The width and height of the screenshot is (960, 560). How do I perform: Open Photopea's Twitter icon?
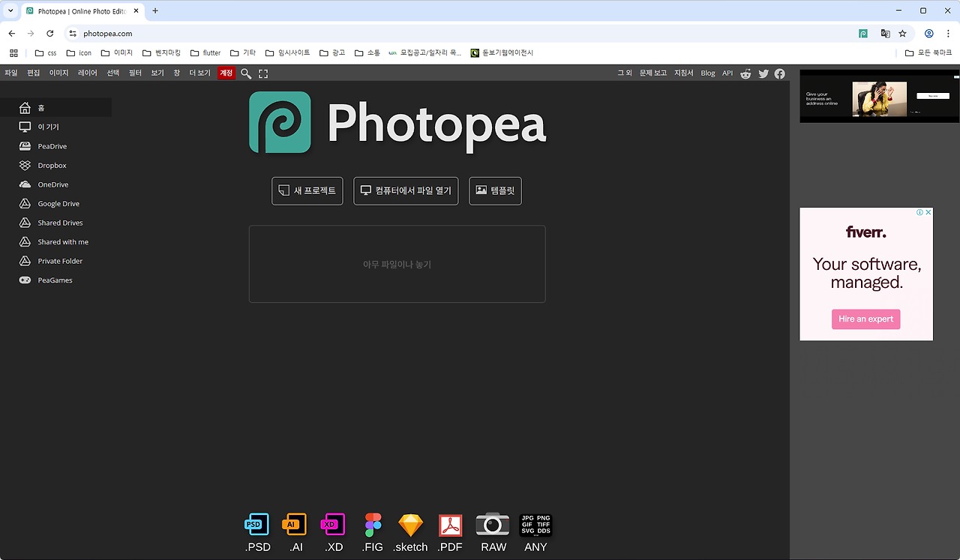763,73
